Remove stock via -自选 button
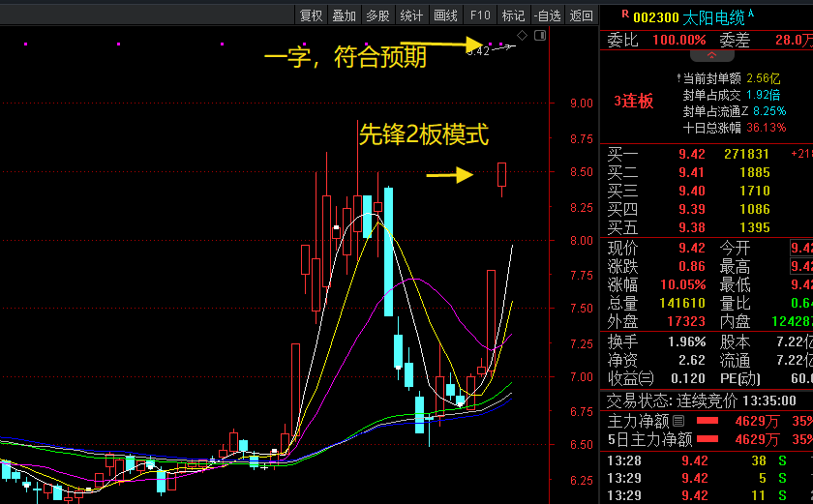This screenshot has width=813, height=504. pos(548,15)
